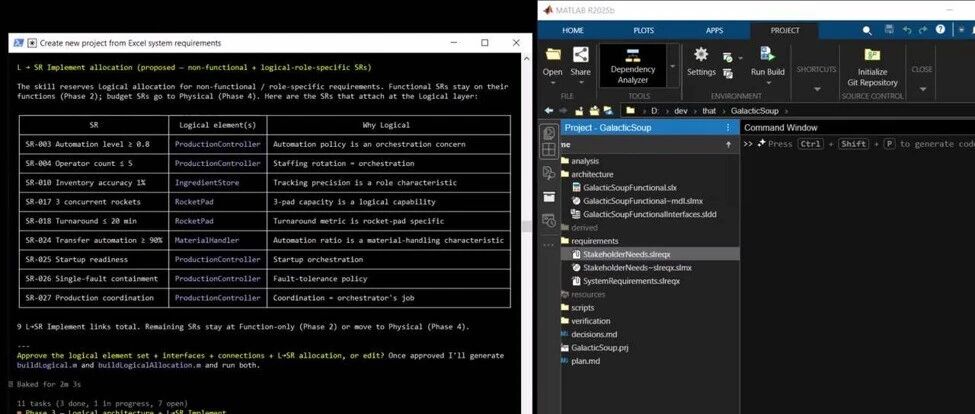Screen dimensions: 975x414
Task: Click the run checks icon beside Settings
Action: 728,57
